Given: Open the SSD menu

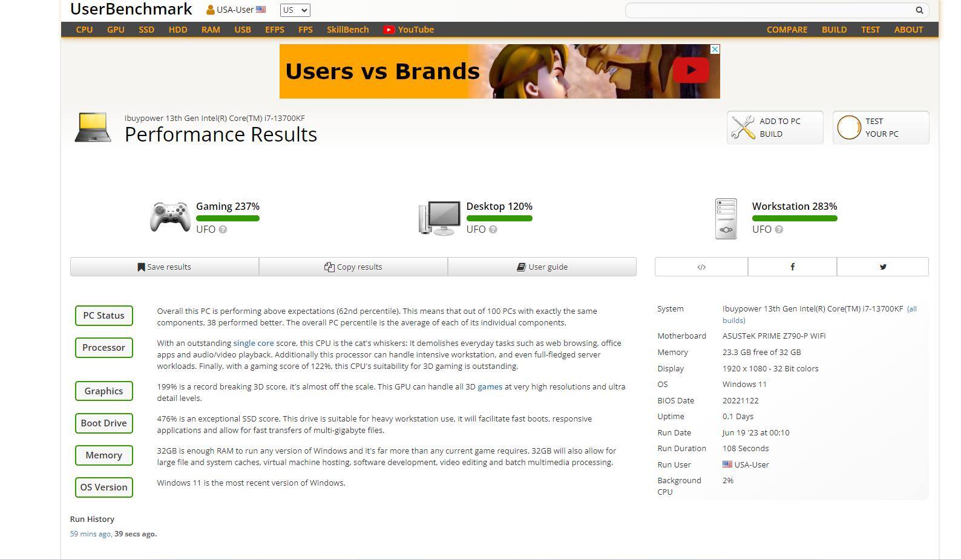Looking at the screenshot, I should point(146,30).
